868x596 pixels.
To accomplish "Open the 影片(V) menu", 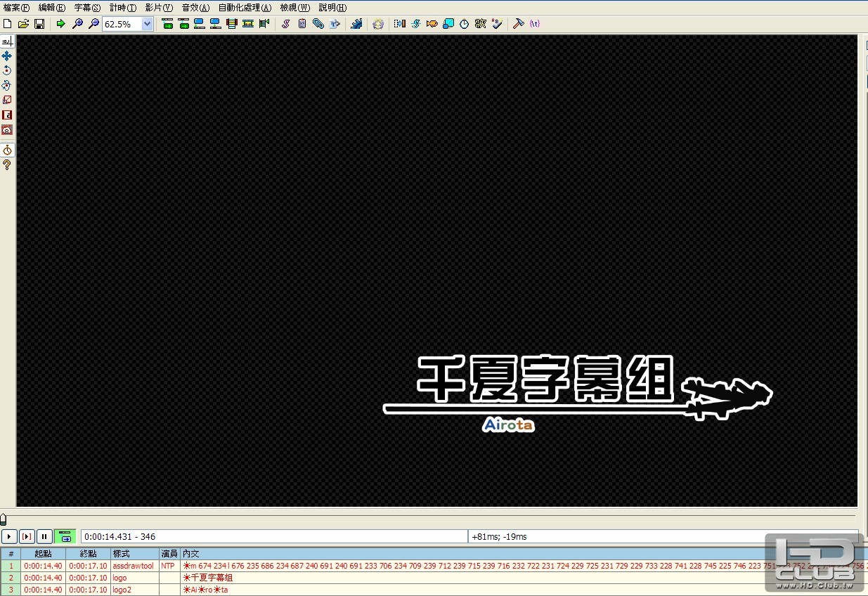I will (159, 8).
